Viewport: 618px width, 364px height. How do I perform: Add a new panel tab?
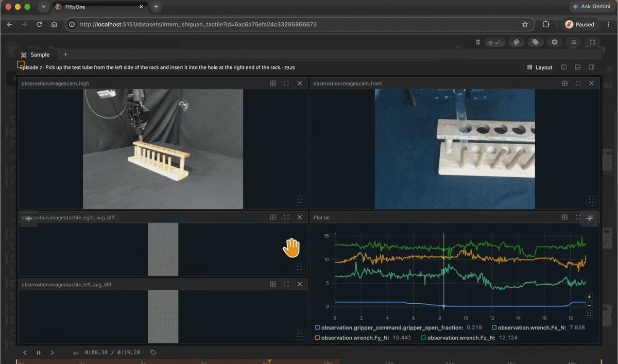[x=65, y=55]
